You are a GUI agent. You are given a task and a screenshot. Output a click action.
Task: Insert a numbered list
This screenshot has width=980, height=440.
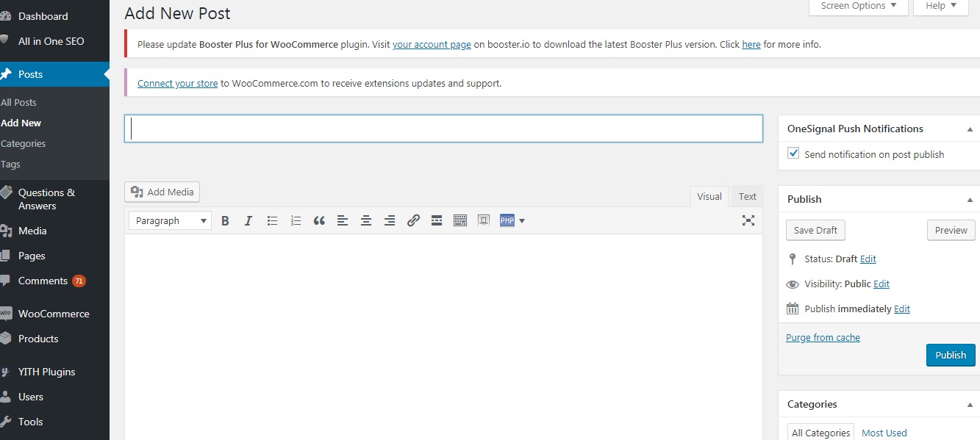click(x=296, y=220)
